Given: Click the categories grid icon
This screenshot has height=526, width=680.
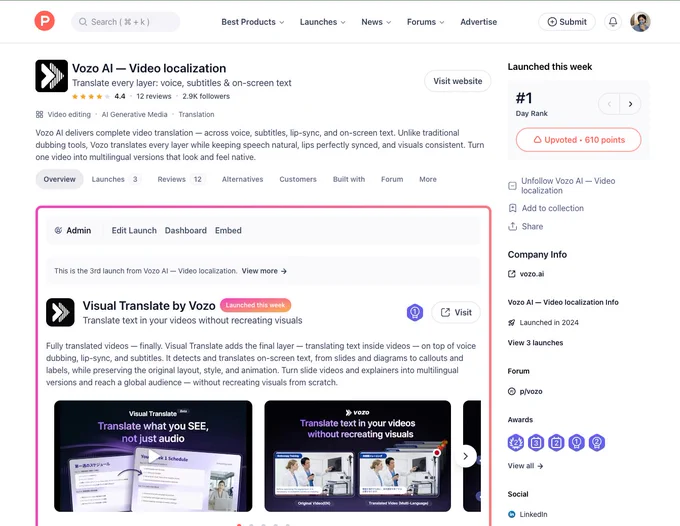Looking at the screenshot, I should coord(39,114).
